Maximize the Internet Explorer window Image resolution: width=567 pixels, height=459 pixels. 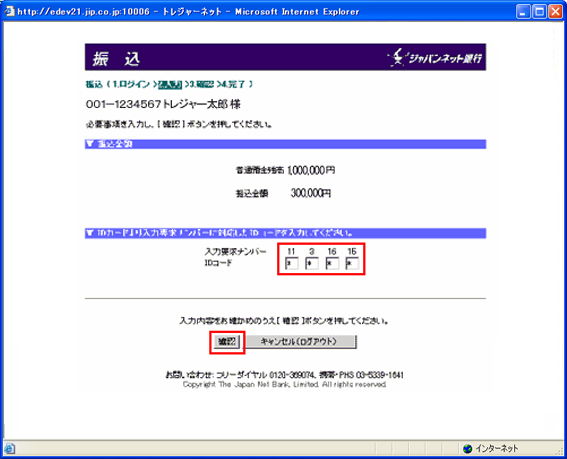(x=539, y=12)
